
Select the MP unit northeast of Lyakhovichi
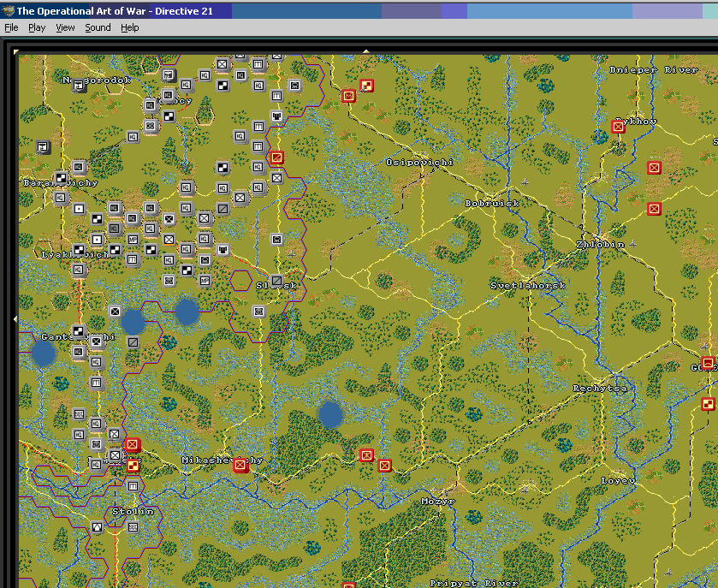(133, 240)
